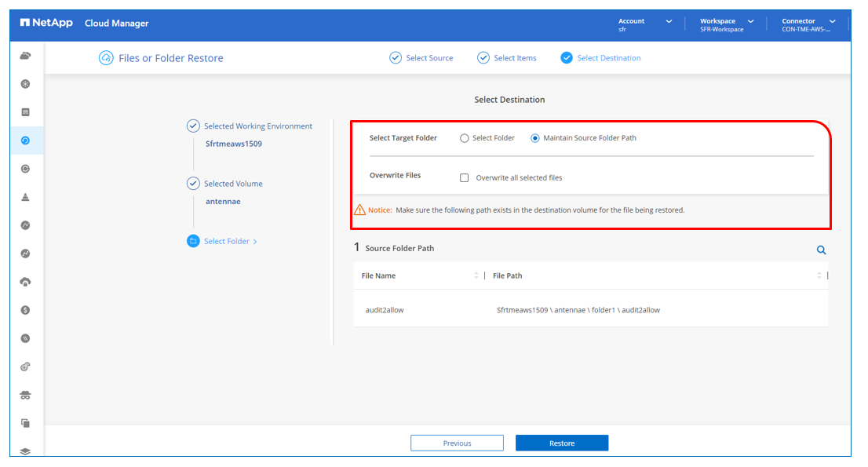Go to the Select Items step
Viewport: 868px width, 467px height.
coord(508,58)
